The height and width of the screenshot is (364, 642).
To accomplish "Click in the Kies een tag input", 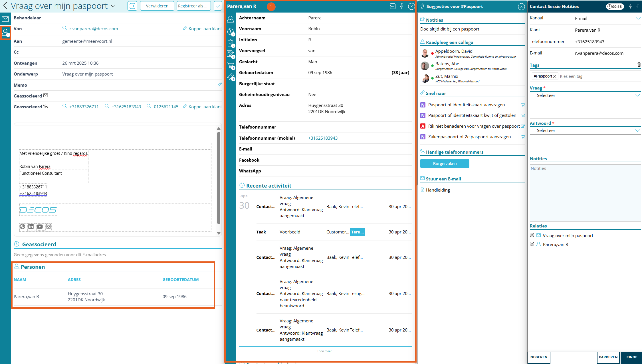I will point(599,76).
